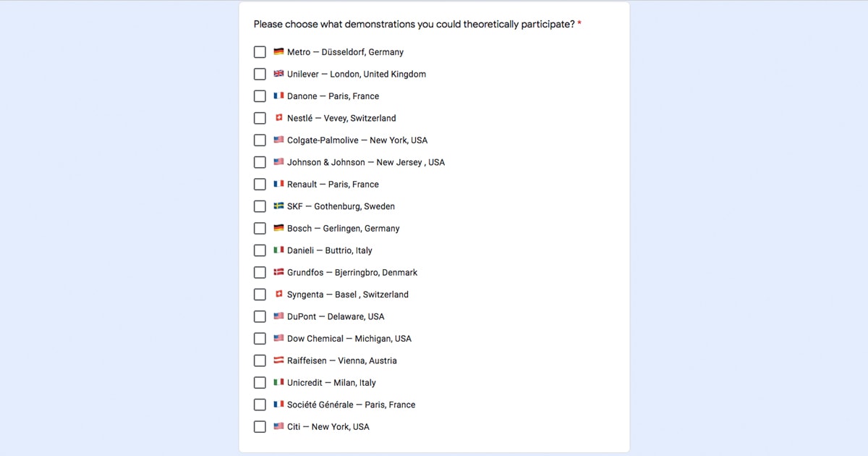Screen dimensions: 868x456
Task: Check the DuPont — Delaware, USA checkbox
Action: [x=260, y=316]
